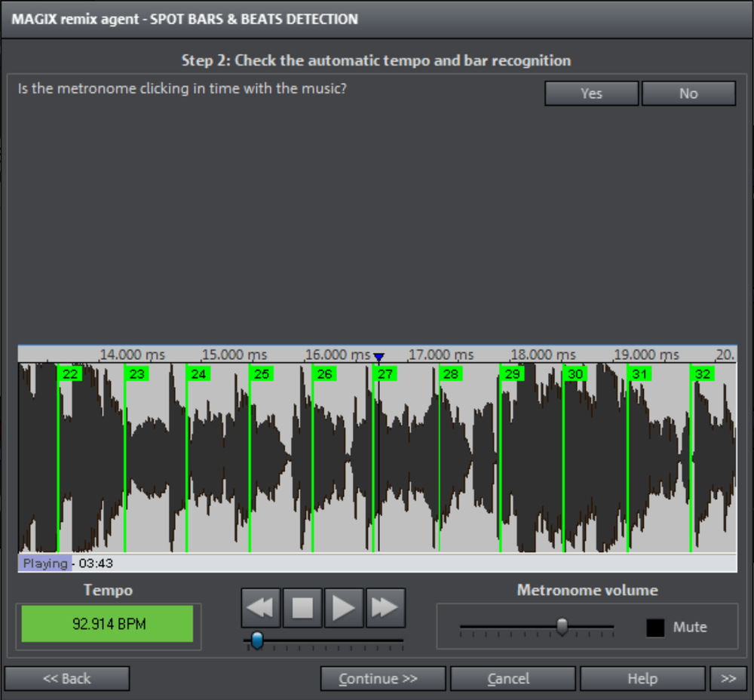Screen dimensions: 754x700
Task: Answer Yes to the metronome timing question
Action: pos(591,94)
